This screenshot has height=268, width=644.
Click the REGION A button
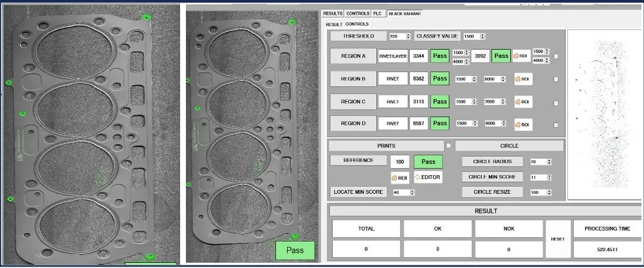[353, 57]
